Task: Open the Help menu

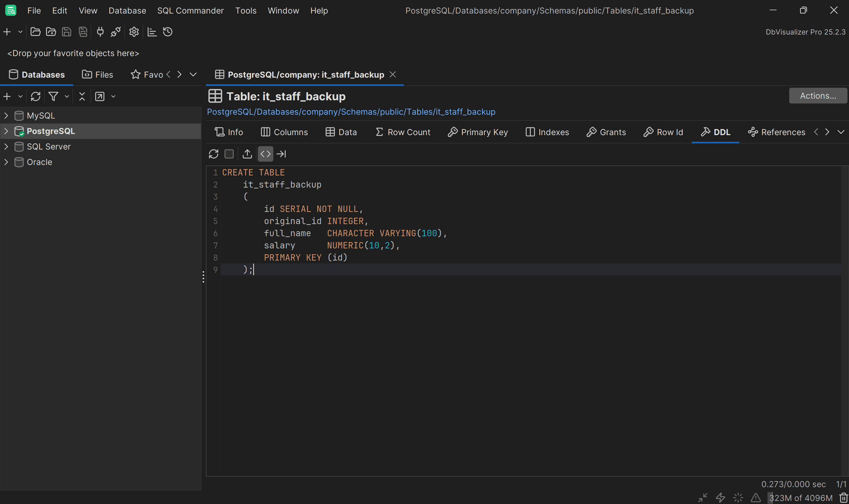Action: pos(319,11)
